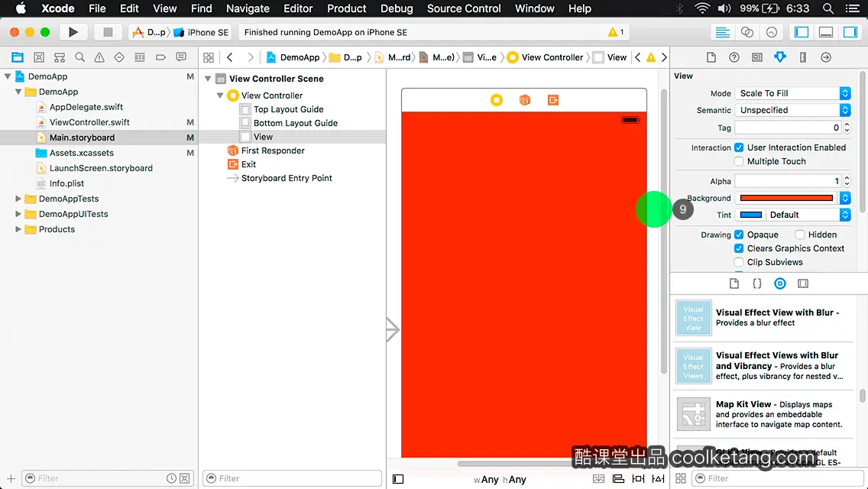Screen dimensions: 868x489
Task: Switch to Standard editor
Action: (722, 32)
